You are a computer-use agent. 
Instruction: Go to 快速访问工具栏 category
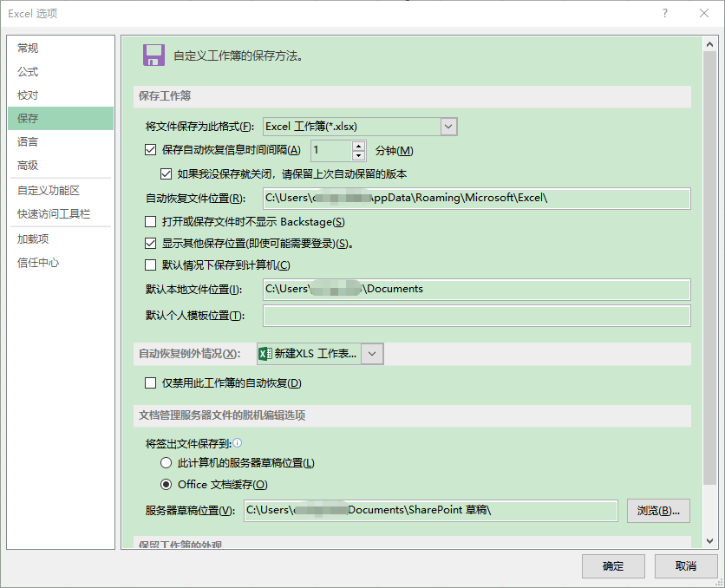pos(61,214)
